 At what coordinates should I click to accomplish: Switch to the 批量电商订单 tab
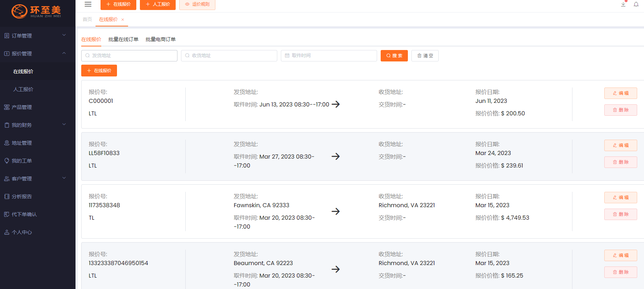[x=160, y=39]
